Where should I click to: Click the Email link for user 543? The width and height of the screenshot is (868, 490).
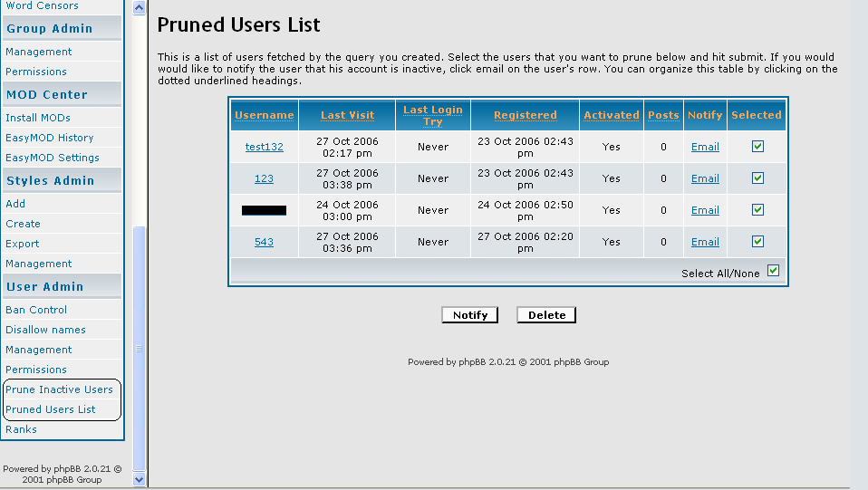(705, 242)
